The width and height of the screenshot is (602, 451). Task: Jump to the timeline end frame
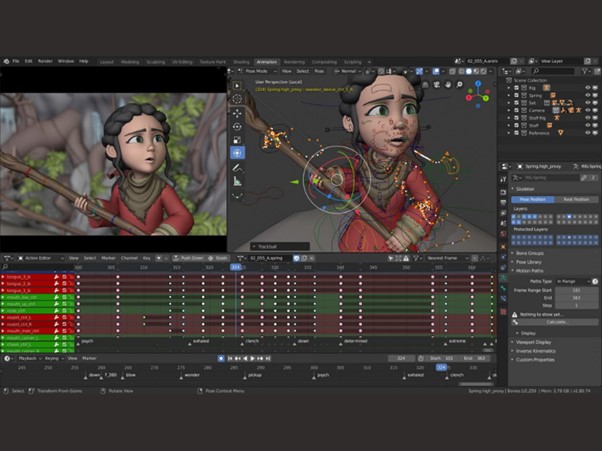(268, 358)
